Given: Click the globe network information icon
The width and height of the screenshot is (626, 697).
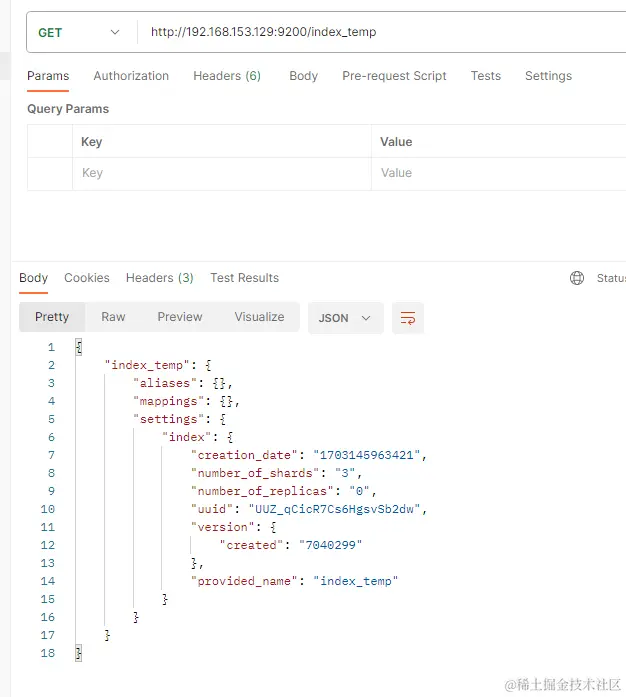Looking at the screenshot, I should click(x=577, y=278).
